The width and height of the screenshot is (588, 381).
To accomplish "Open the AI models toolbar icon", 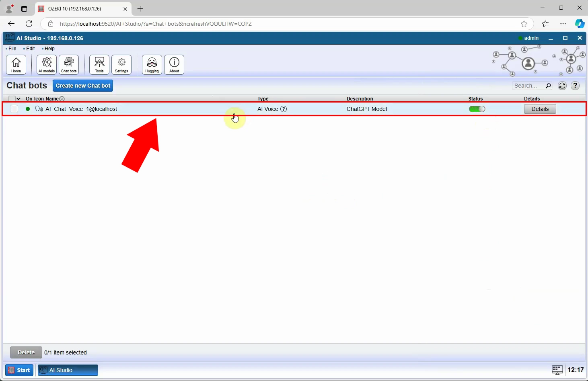I will click(47, 65).
